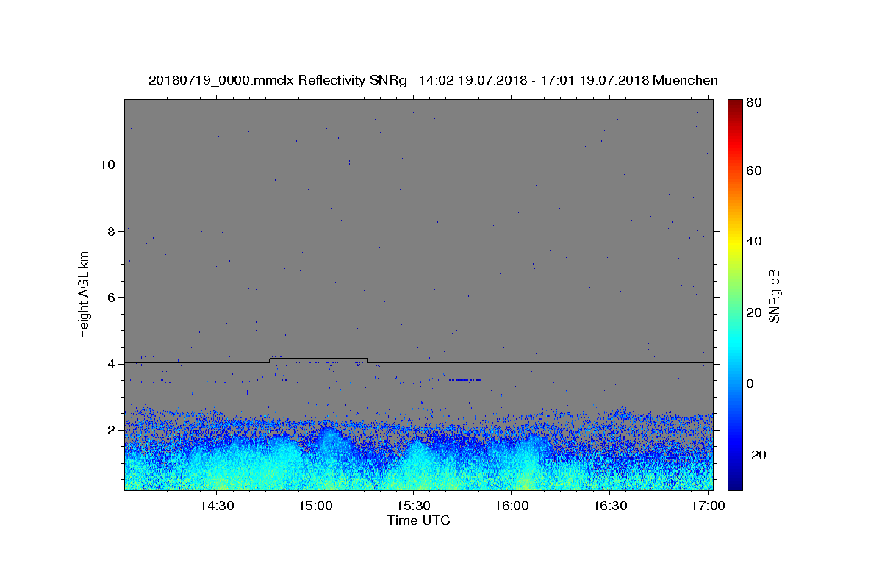Click the blue streak near 3.5 km after 15:30

click(465, 379)
